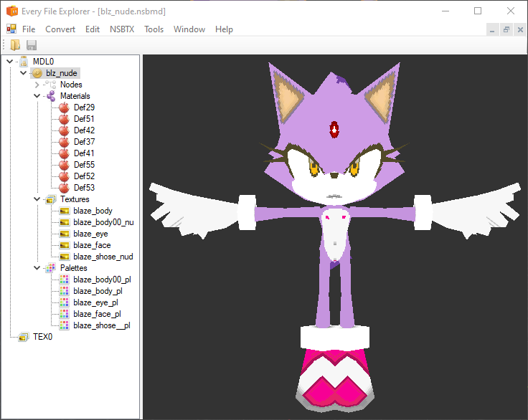
Task: Click the apple icon next to Def52
Action: click(x=64, y=176)
